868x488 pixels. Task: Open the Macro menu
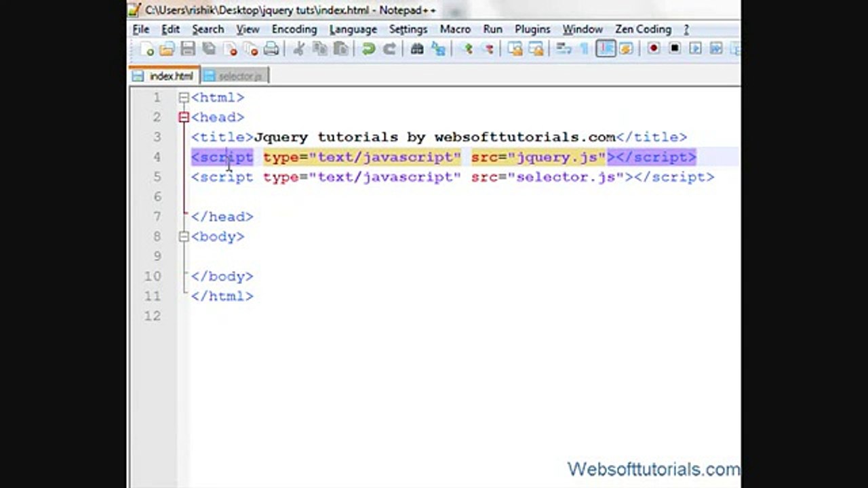(455, 29)
